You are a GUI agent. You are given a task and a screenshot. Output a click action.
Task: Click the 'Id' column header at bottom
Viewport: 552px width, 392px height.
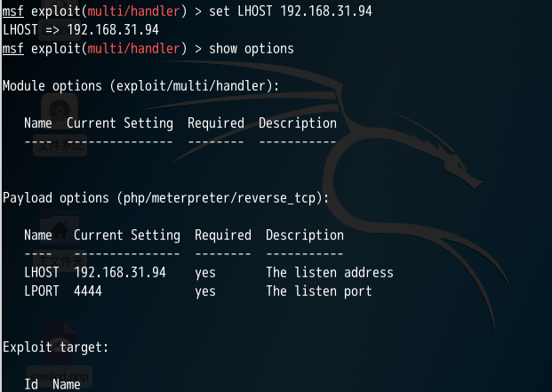point(31,384)
